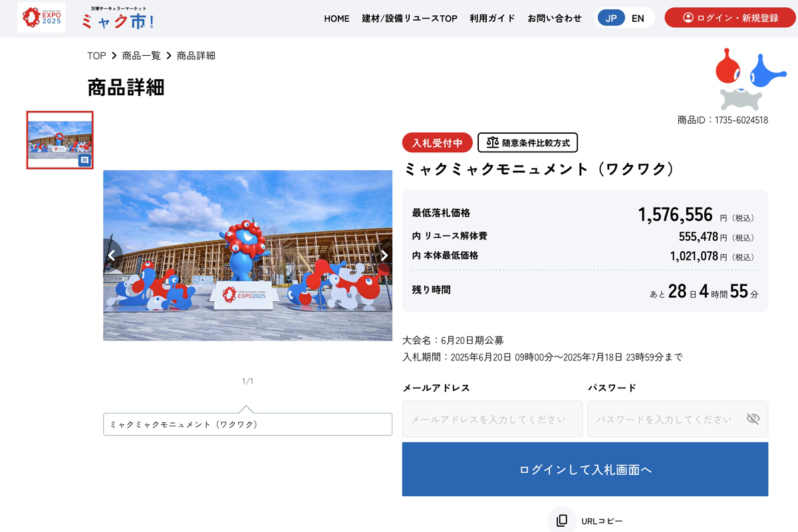Click the ログインして入札画面へ button

(x=585, y=469)
